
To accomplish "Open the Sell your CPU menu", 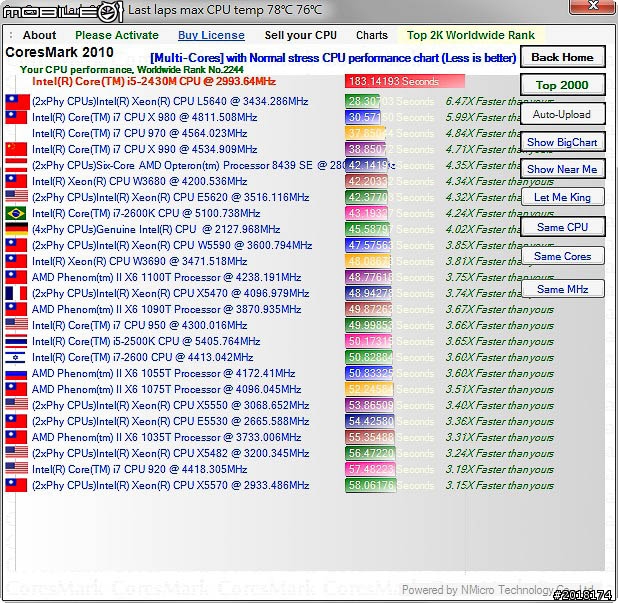I will point(300,35).
